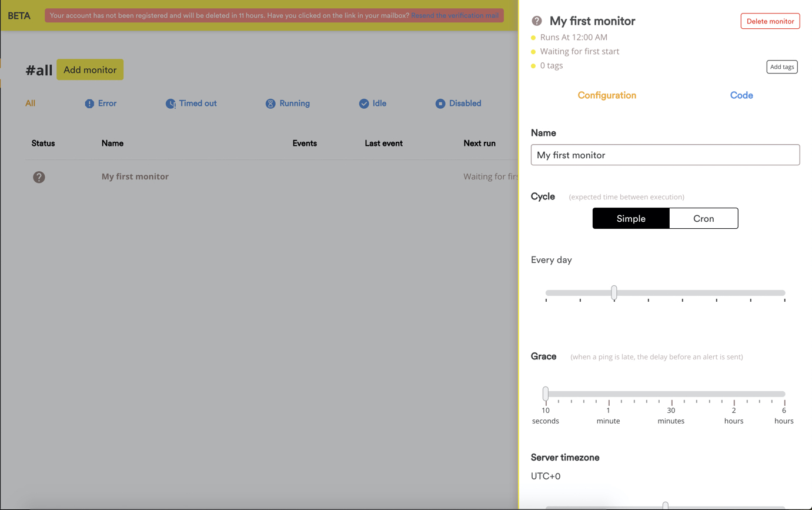Click the Add tags button
The image size is (812, 510).
point(782,67)
